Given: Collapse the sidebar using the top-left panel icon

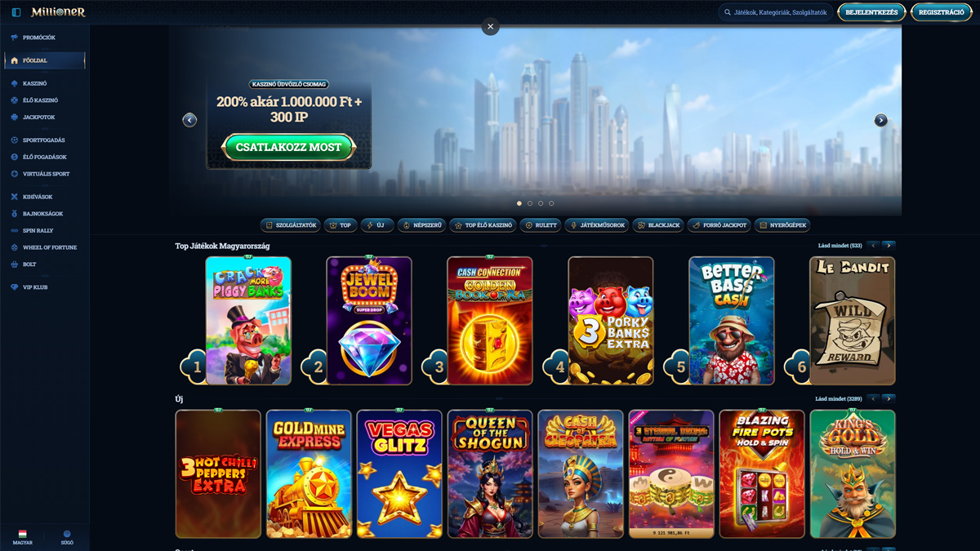Looking at the screenshot, I should click(x=16, y=12).
